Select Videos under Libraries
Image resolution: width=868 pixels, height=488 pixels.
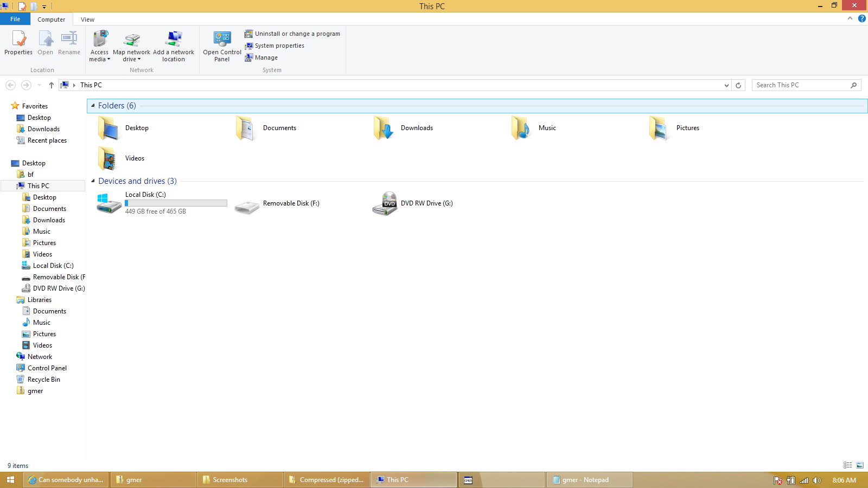[x=42, y=345]
